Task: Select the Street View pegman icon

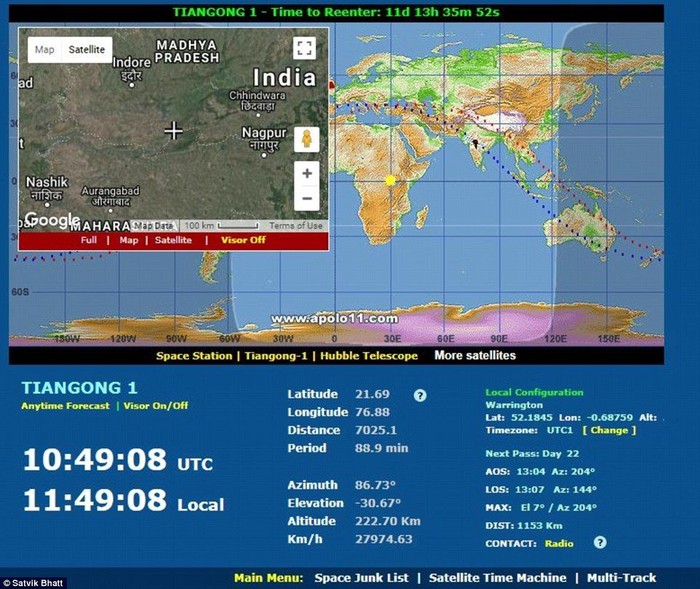Action: point(307,139)
